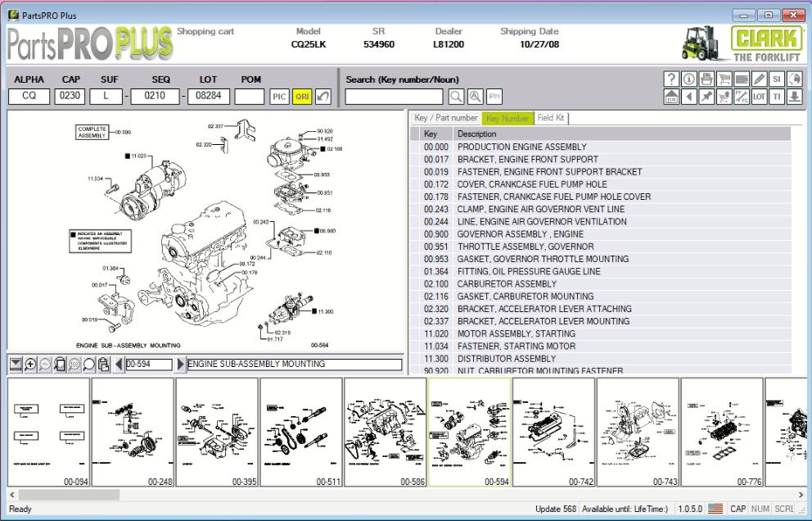Viewport: 812px width, 521px height.
Task: Click the LOT button
Action: click(757, 97)
